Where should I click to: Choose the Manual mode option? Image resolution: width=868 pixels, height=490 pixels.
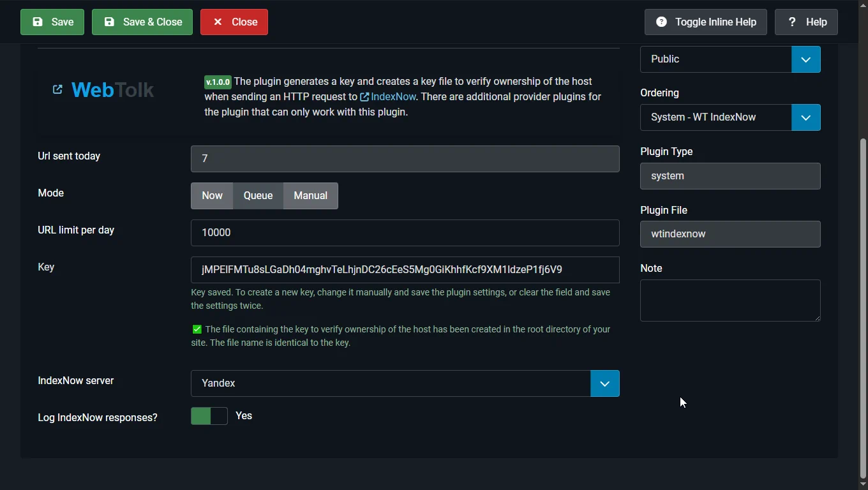(311, 196)
